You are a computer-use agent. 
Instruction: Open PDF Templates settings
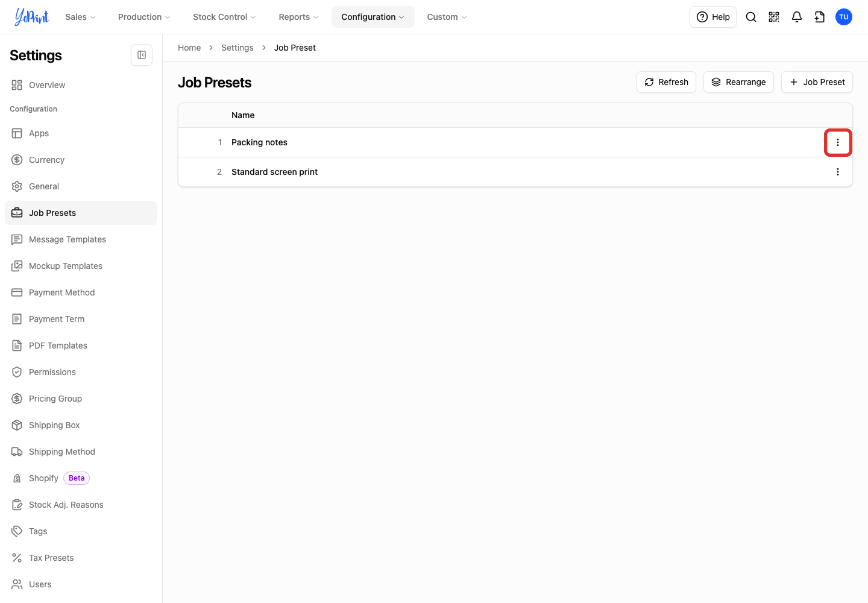pyautogui.click(x=81, y=346)
